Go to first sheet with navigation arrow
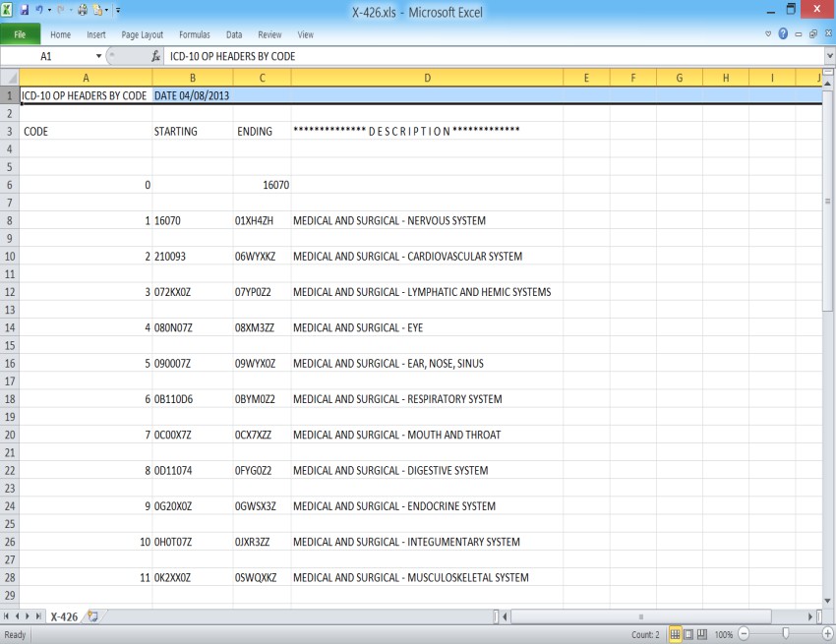 7,616
